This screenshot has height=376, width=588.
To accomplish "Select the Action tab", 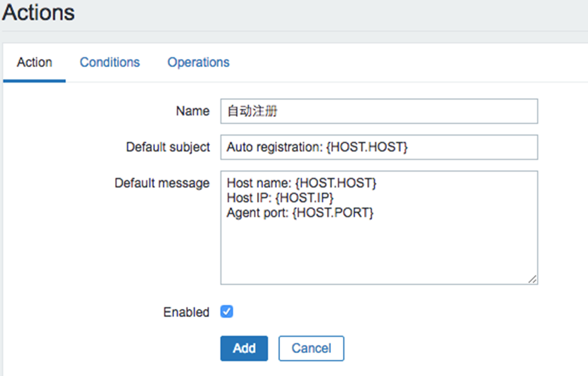I will [34, 62].
